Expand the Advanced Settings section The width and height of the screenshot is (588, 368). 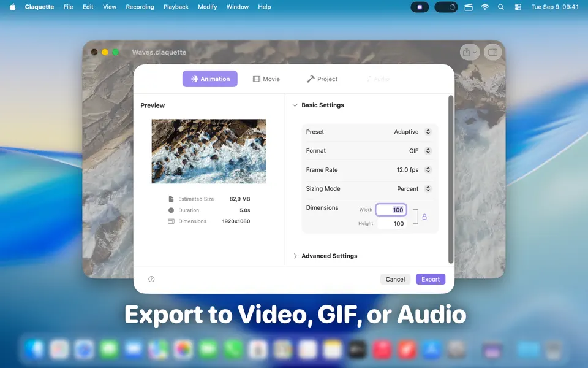[329, 256]
